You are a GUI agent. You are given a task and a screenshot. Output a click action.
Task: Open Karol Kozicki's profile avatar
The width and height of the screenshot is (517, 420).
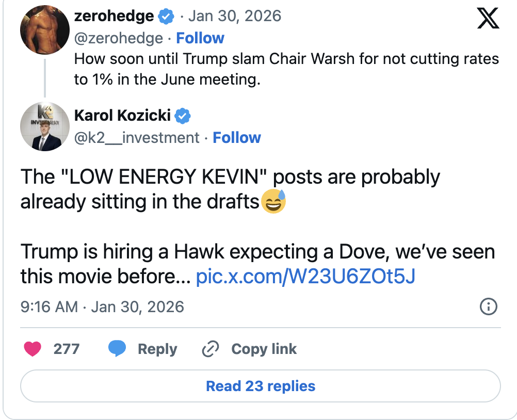[x=45, y=126]
